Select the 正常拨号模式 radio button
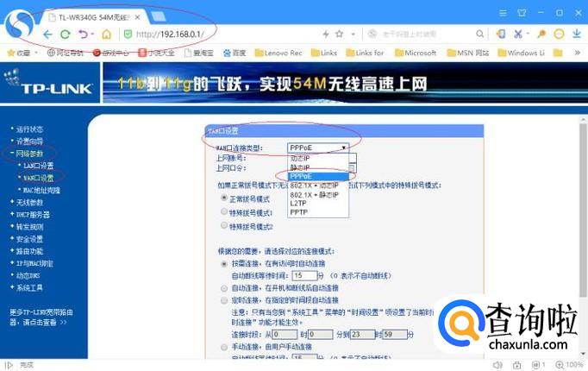 224,198
